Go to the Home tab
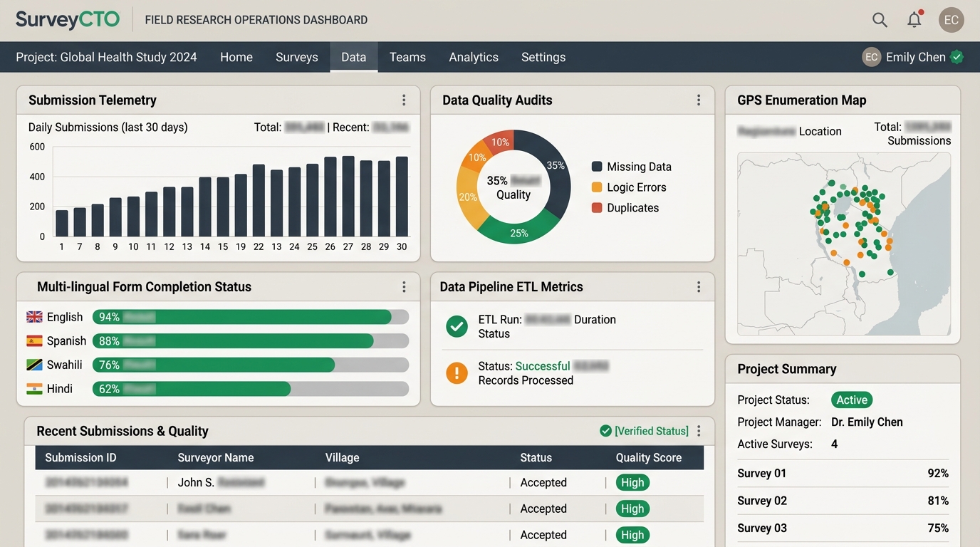Viewport: 980px width, 547px height. 236,57
